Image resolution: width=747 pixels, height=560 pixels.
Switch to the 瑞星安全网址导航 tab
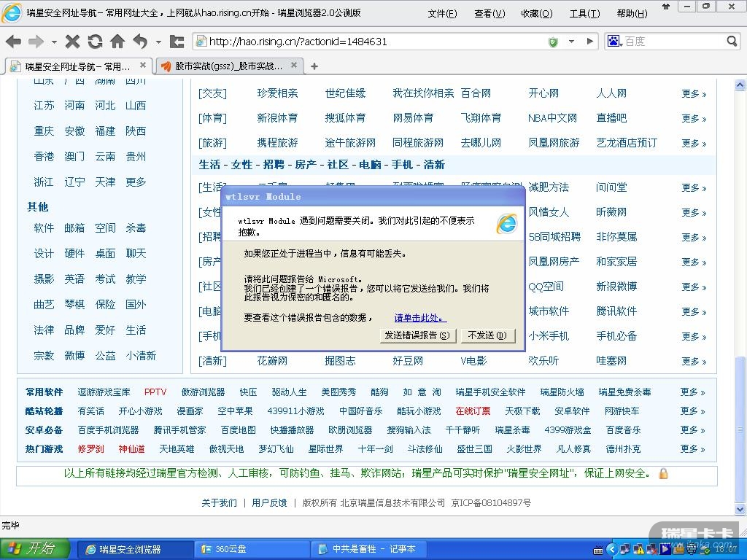coord(77,66)
